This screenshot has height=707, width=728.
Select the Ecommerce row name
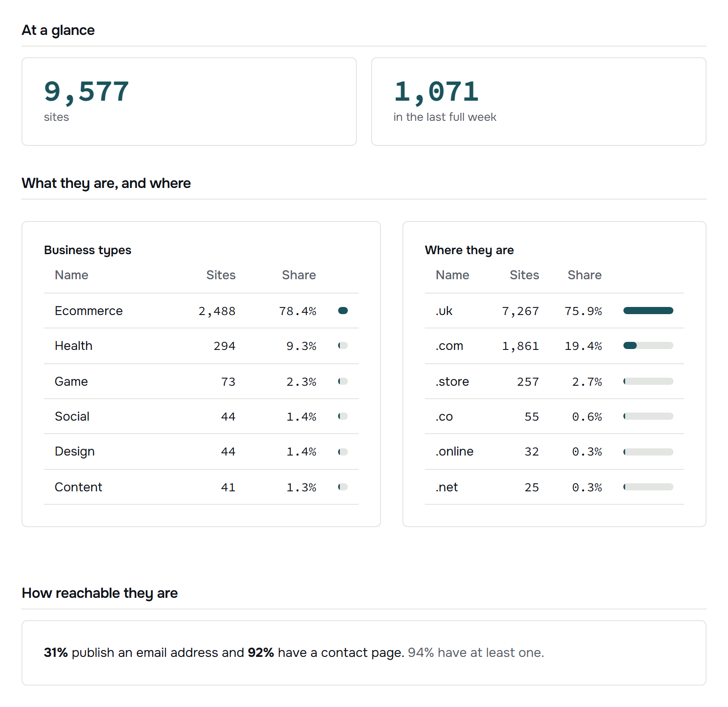coord(89,311)
